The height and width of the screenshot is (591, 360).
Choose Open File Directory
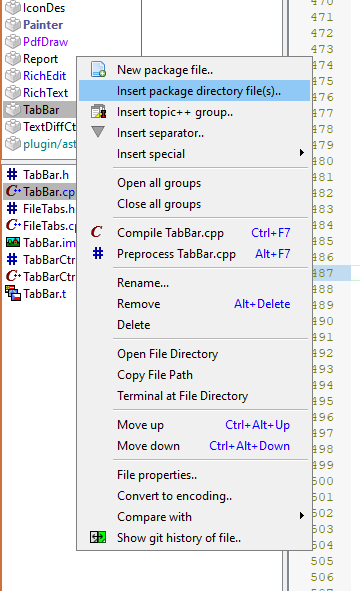[x=194, y=354]
